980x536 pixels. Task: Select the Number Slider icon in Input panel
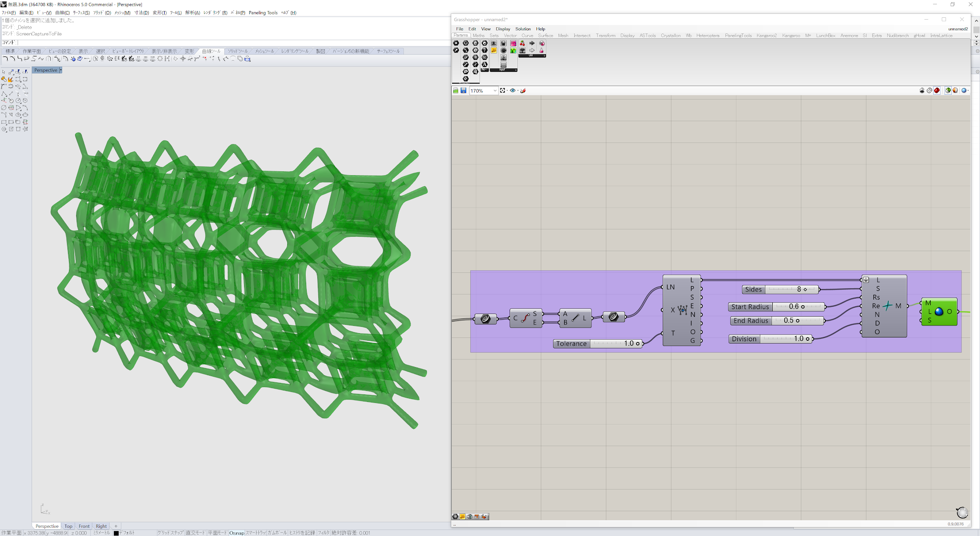pyautogui.click(x=494, y=44)
